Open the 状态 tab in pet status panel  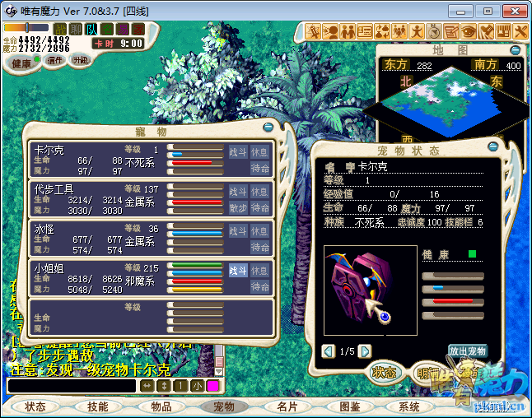pyautogui.click(x=384, y=373)
